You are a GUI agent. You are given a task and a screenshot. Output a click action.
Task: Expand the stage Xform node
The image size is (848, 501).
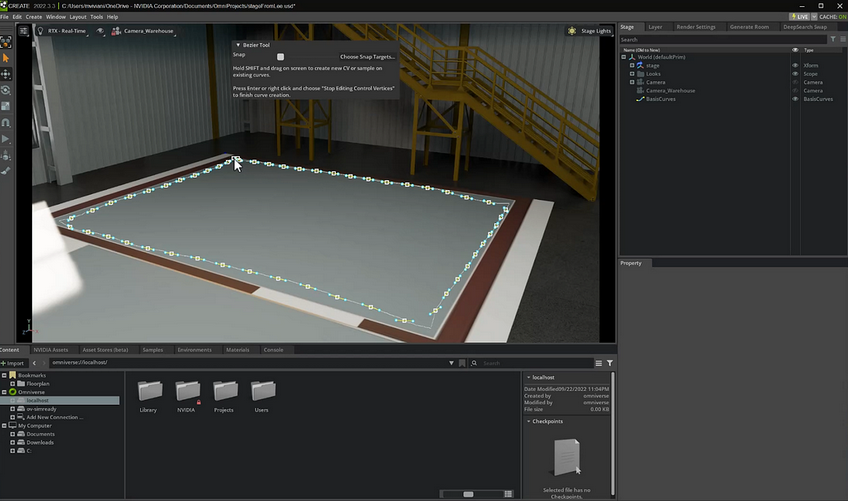pos(632,65)
